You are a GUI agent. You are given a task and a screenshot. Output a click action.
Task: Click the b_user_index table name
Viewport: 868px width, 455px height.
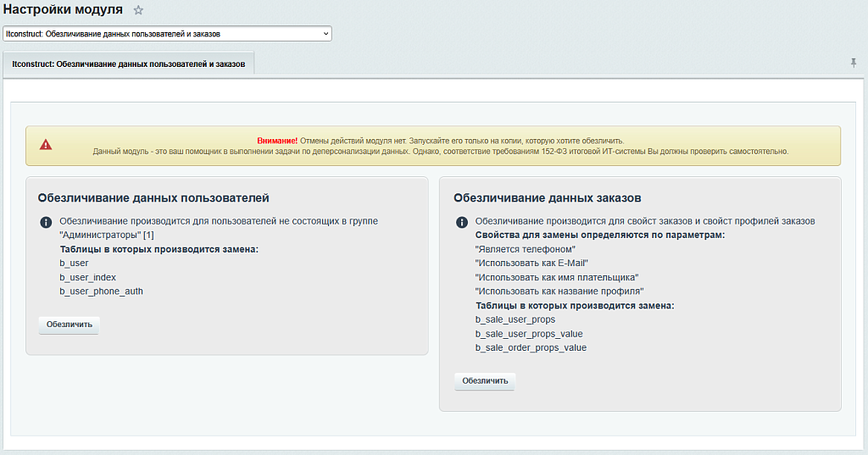pos(87,277)
